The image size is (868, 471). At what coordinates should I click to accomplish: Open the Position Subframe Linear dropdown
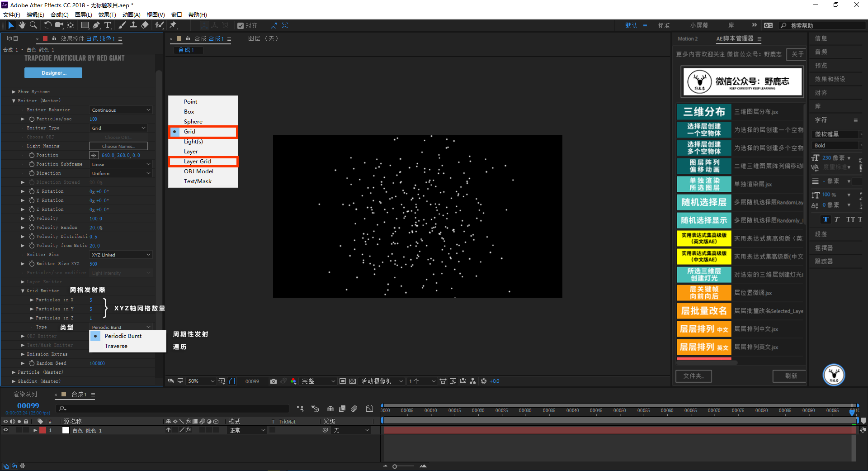(121, 164)
